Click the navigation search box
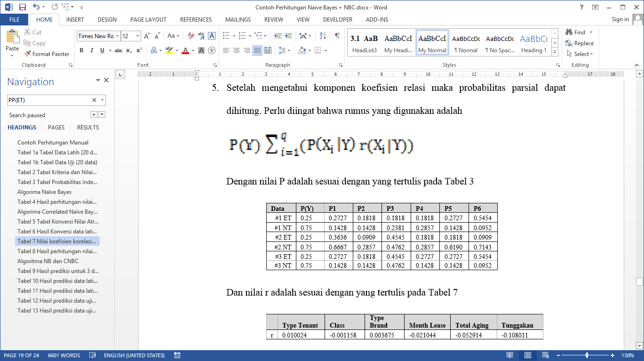The height and width of the screenshot is (361, 644). point(48,100)
